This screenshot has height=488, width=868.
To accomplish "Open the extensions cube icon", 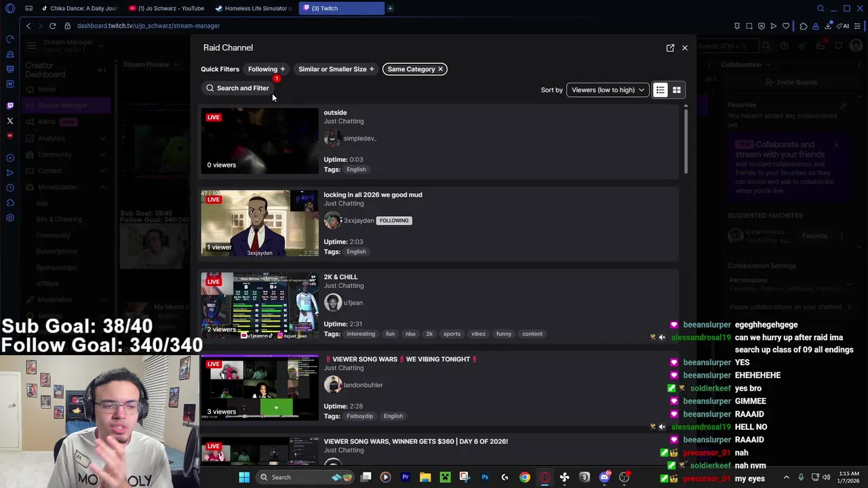I will pyautogui.click(x=803, y=26).
